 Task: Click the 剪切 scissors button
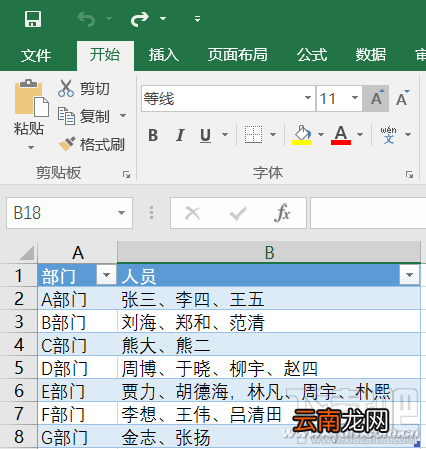pos(84,88)
